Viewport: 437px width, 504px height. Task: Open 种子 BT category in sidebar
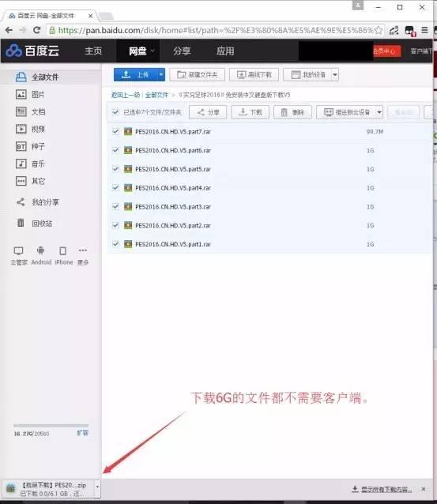(x=30, y=146)
